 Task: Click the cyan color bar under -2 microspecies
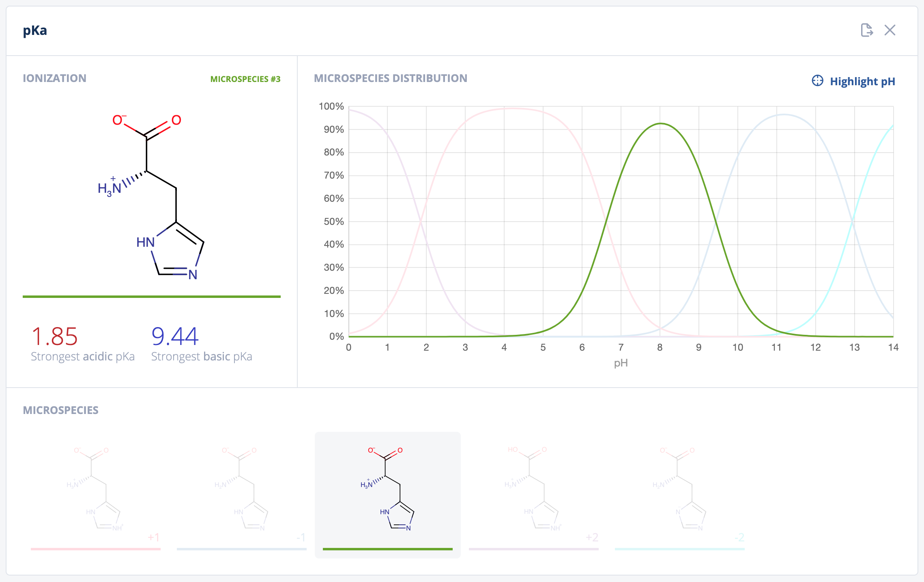pos(680,549)
